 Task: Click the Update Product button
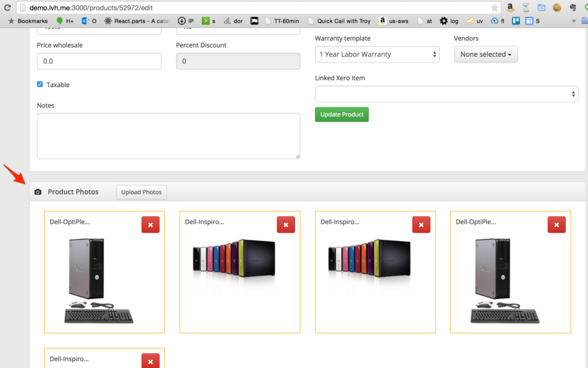coord(341,114)
